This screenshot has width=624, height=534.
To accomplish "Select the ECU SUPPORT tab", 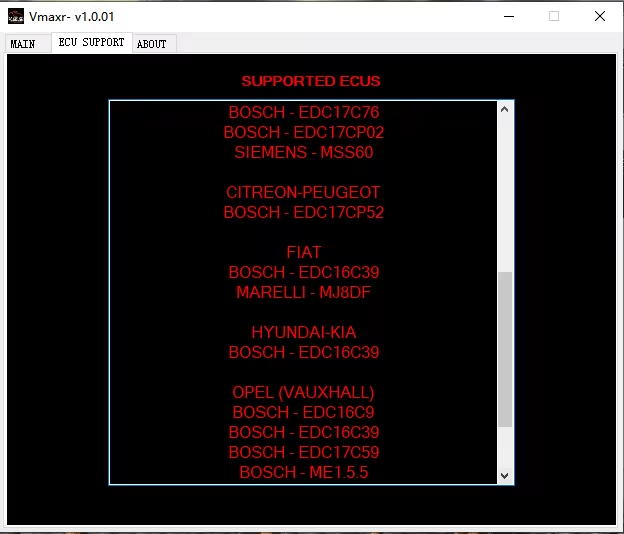I will pos(91,43).
